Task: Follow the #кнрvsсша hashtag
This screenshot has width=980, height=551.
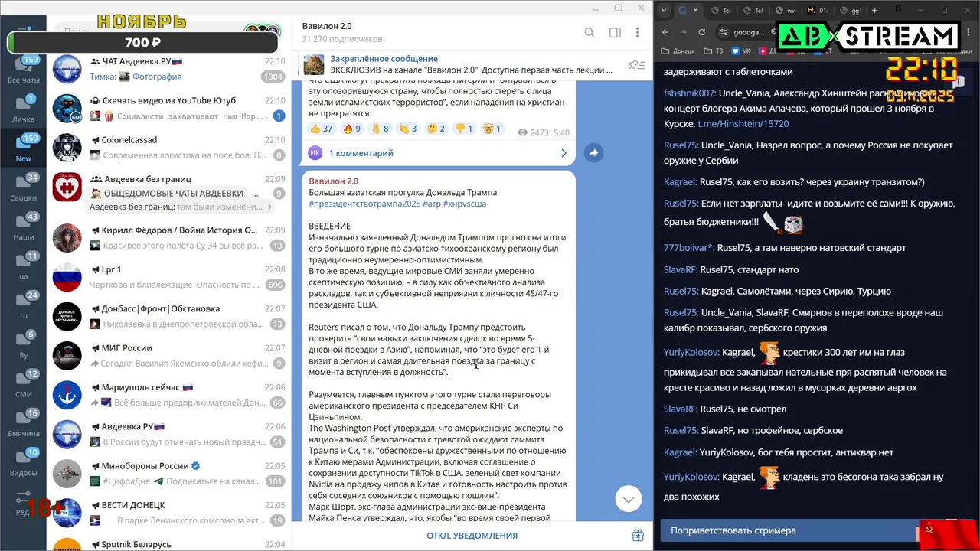Action: coord(465,204)
